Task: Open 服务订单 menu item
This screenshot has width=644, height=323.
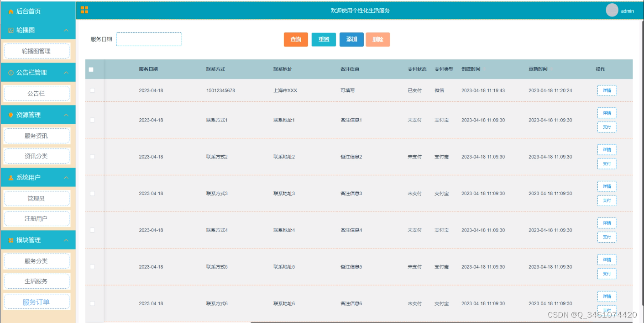Action: coord(37,302)
